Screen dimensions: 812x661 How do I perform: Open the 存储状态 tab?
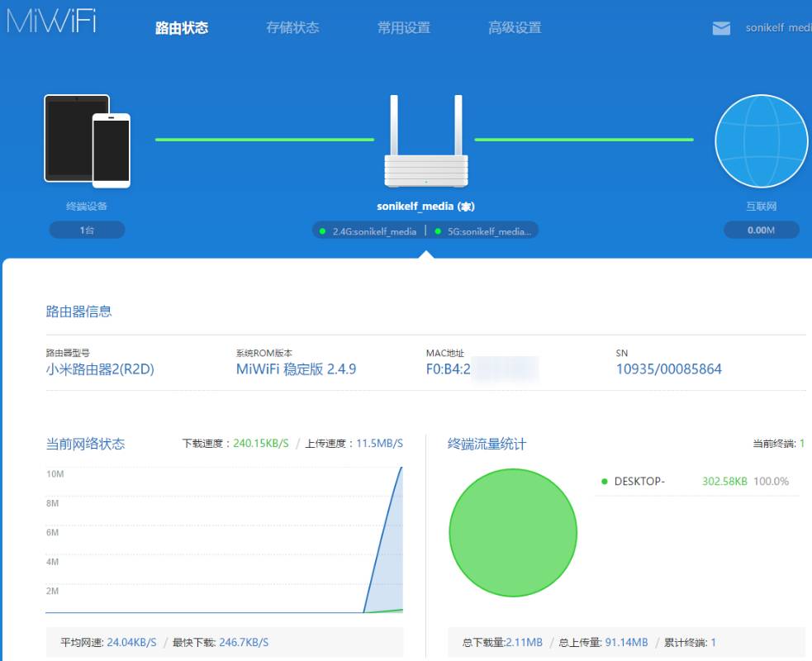[292, 28]
